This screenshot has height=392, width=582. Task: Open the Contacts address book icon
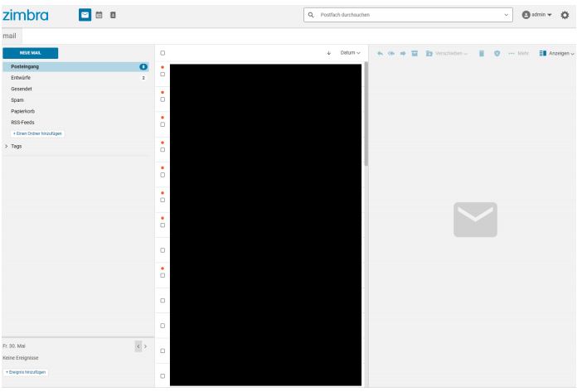(113, 15)
